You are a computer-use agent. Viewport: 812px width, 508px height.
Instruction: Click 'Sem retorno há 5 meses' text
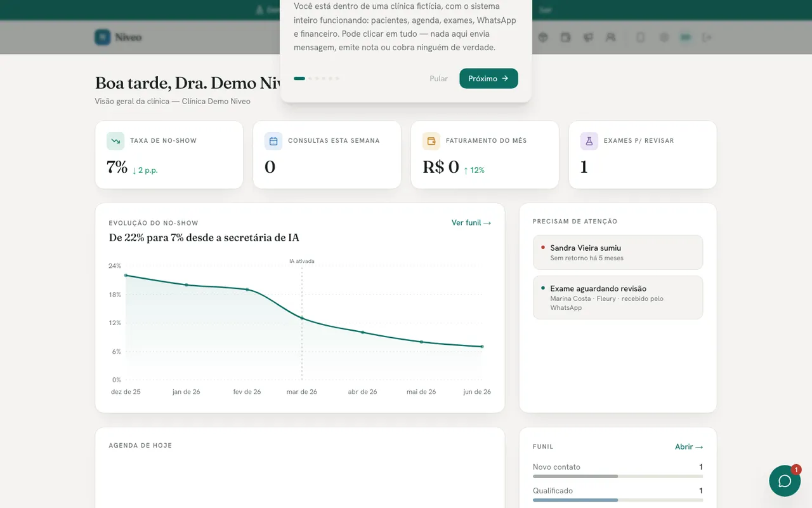point(587,258)
